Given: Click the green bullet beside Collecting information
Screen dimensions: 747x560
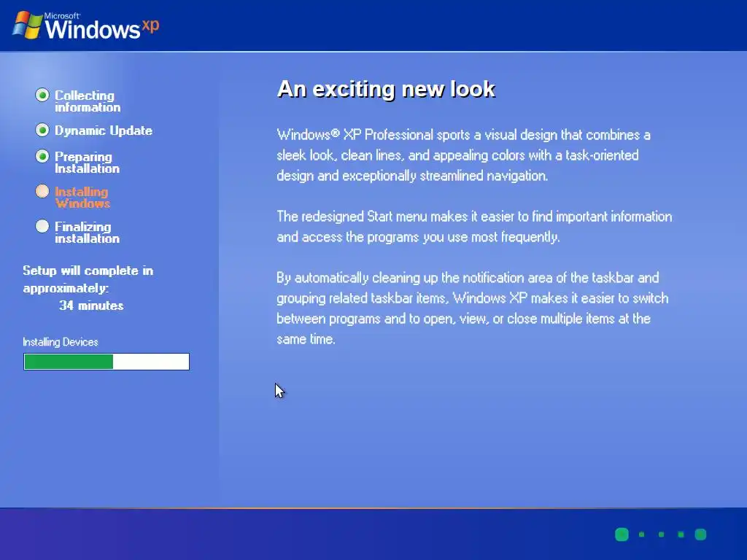Looking at the screenshot, I should 42,96.
